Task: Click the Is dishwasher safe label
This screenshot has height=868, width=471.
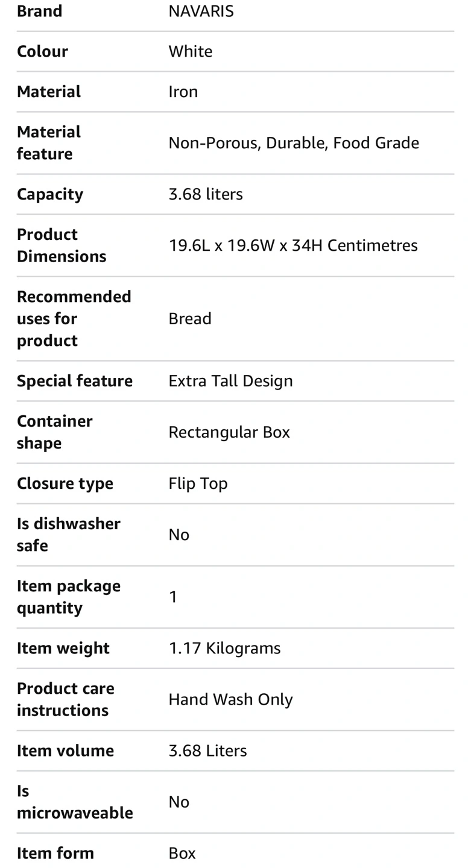Action: pyautogui.click(x=69, y=535)
